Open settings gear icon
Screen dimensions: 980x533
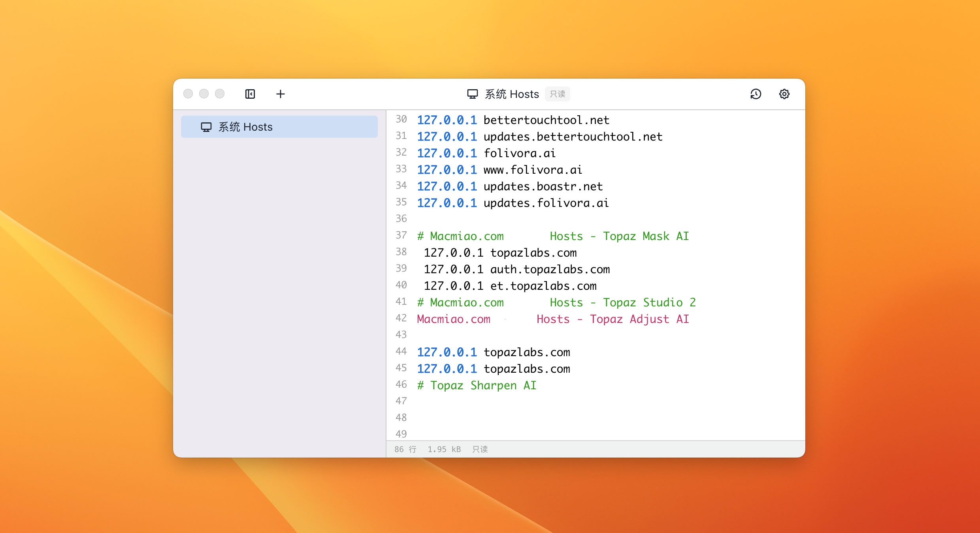click(784, 94)
